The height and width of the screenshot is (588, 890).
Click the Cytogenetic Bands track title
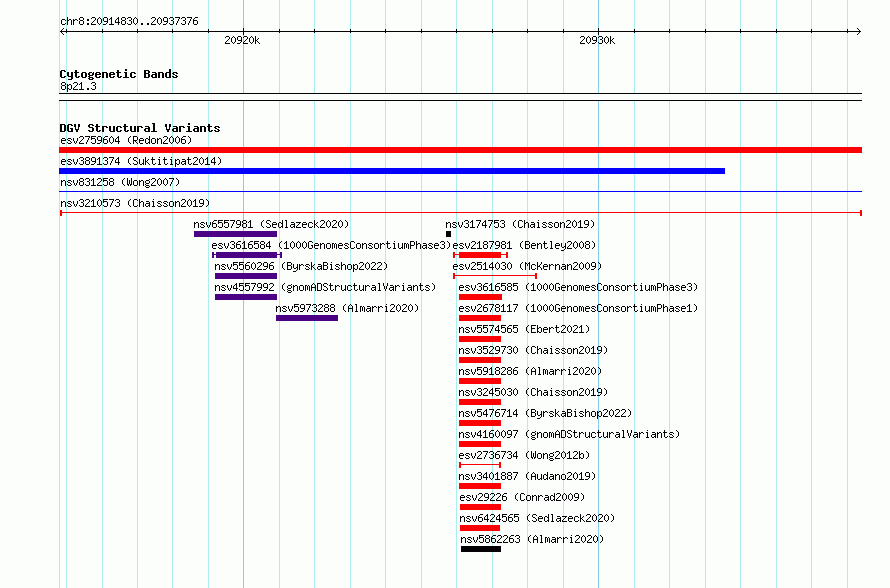[x=119, y=74]
